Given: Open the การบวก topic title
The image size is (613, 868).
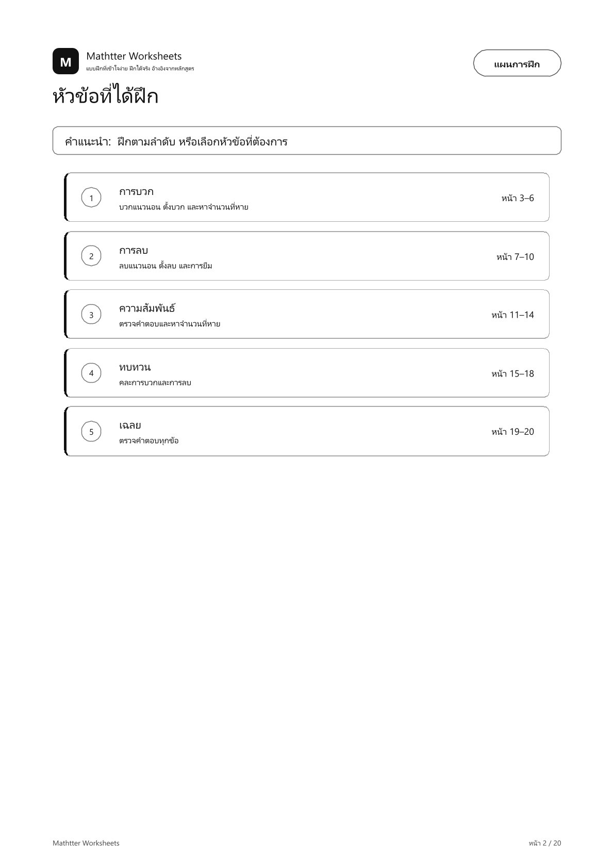Looking at the screenshot, I should [x=136, y=192].
